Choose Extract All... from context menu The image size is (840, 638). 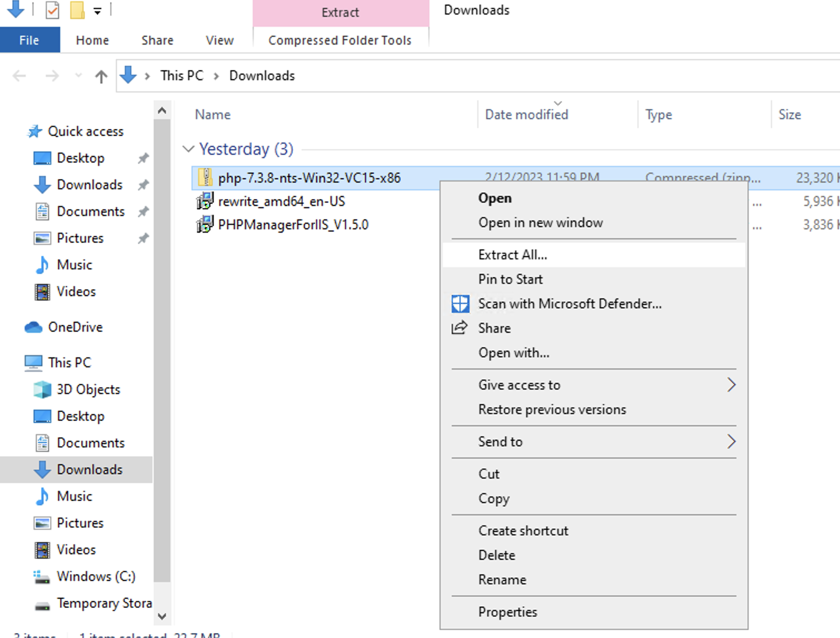click(x=594, y=255)
